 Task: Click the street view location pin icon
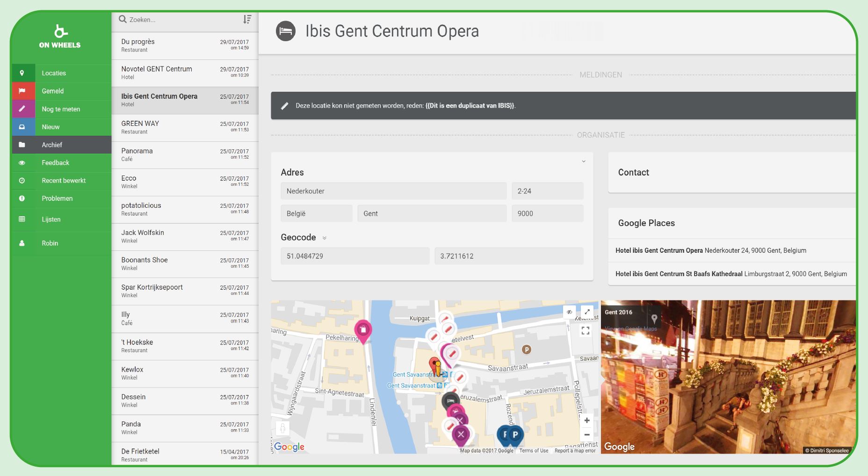[x=654, y=319]
